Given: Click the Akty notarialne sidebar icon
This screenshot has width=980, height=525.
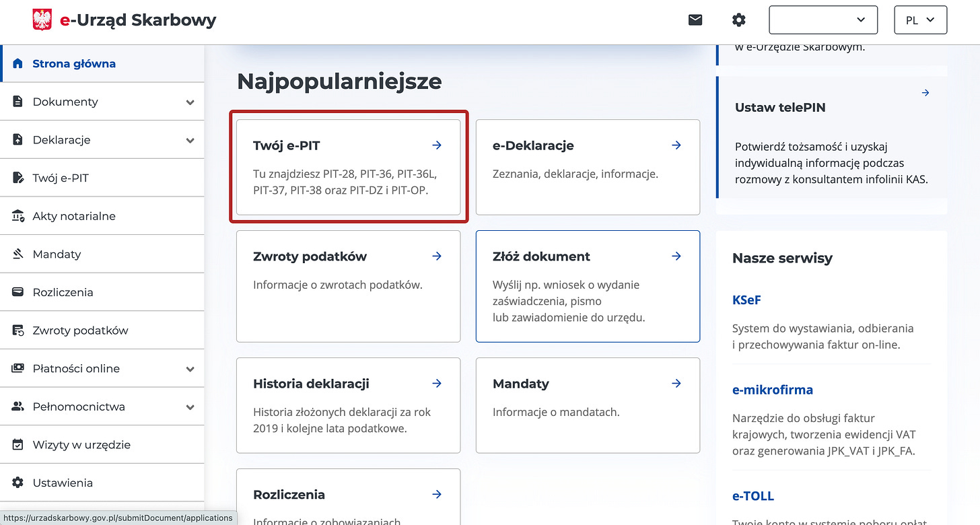Looking at the screenshot, I should click(x=18, y=216).
